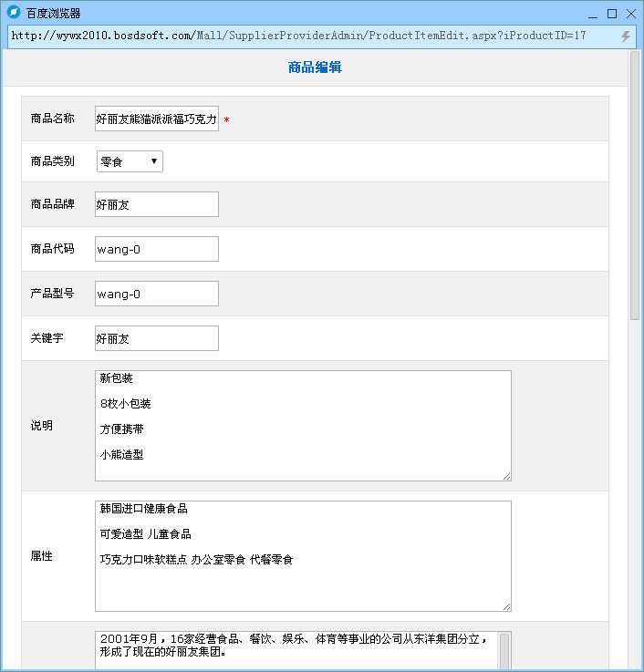The width and height of the screenshot is (644, 672).
Task: Grab the resize handle of 属性 textarea
Action: [507, 607]
